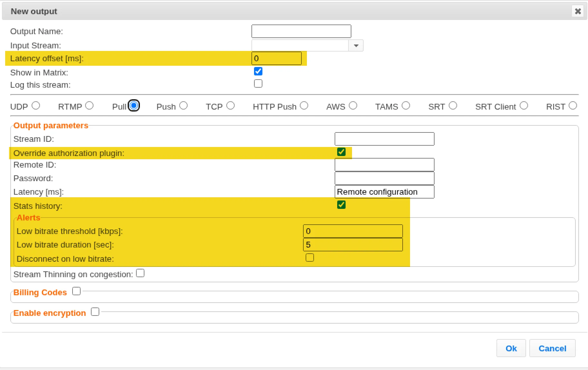588x370 pixels.
Task: Toggle Override authorization plugin checkbox
Action: coord(341,152)
